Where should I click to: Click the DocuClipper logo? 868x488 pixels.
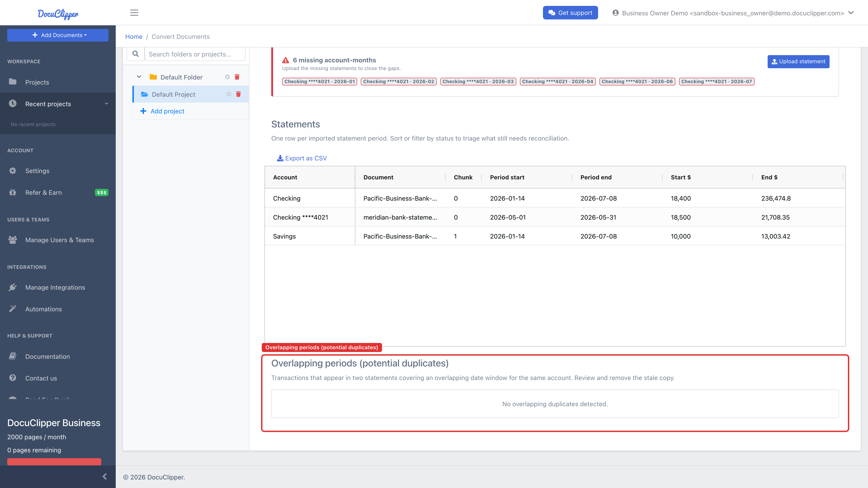pos(58,14)
